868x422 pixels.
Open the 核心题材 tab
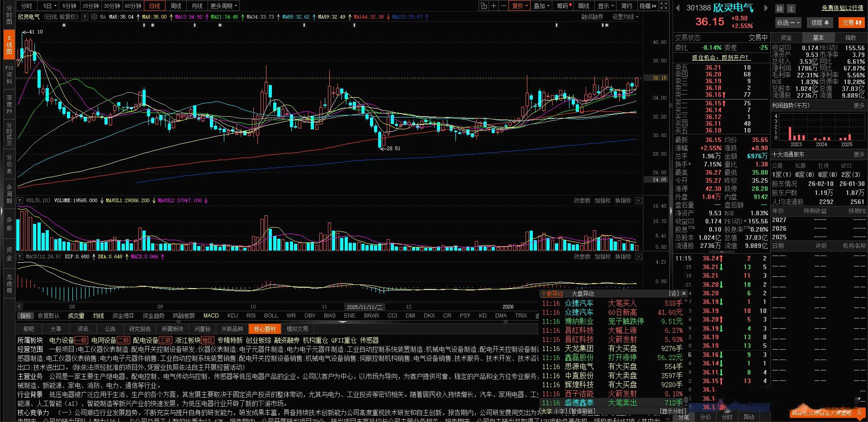(x=265, y=329)
